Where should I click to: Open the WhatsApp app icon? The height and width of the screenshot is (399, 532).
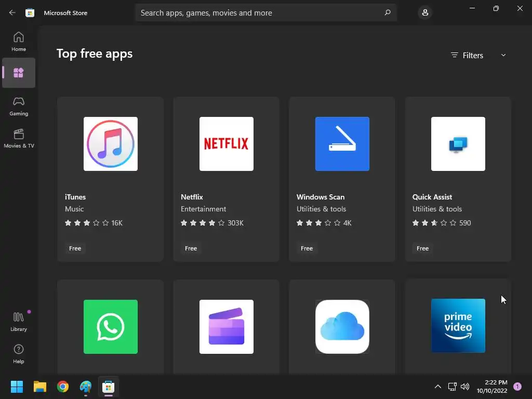click(111, 327)
